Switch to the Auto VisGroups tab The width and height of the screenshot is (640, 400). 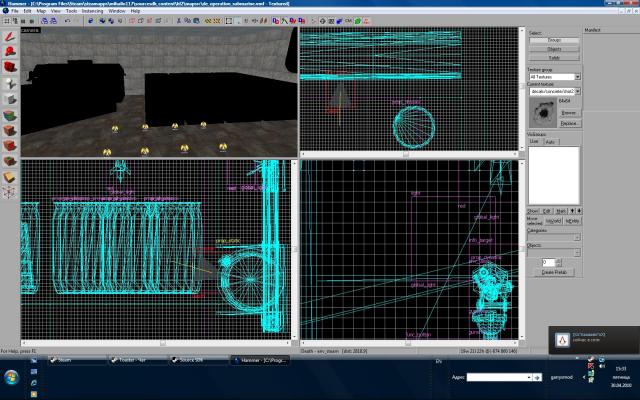[550, 142]
